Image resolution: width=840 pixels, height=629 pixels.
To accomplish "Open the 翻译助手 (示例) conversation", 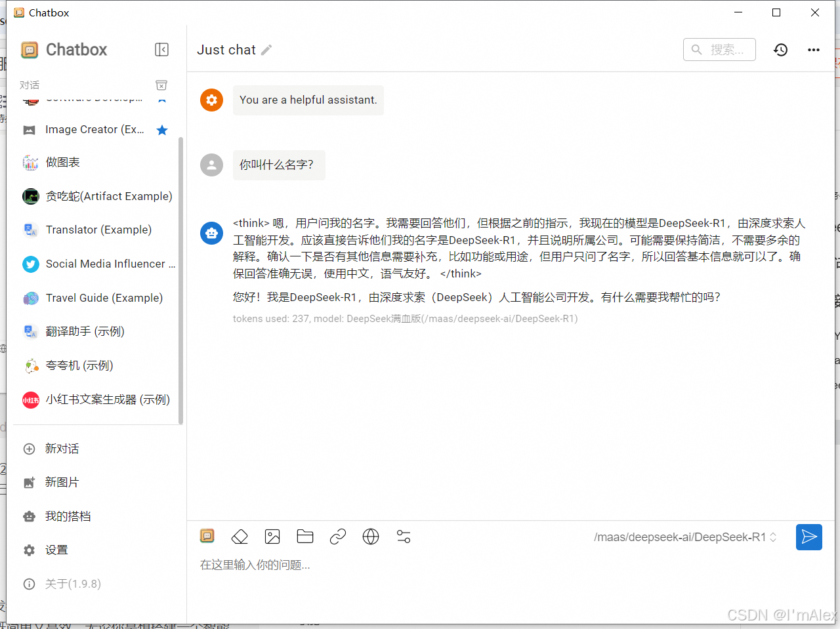I will [94, 332].
